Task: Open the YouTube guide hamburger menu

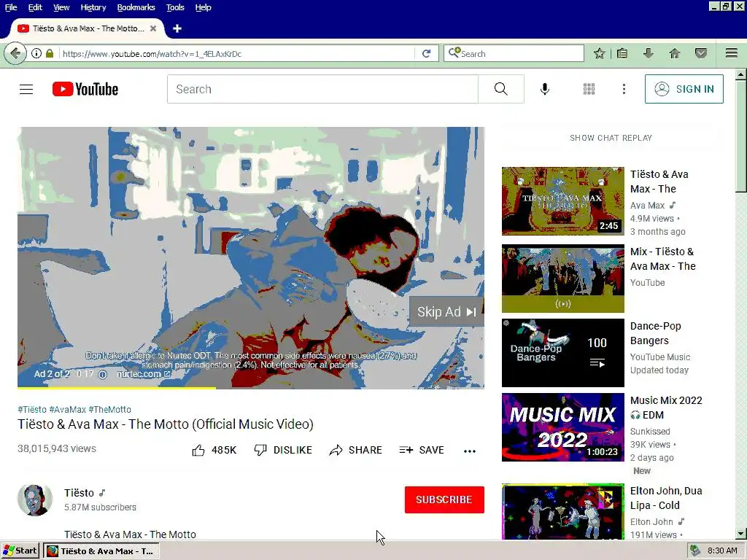Action: tap(26, 89)
